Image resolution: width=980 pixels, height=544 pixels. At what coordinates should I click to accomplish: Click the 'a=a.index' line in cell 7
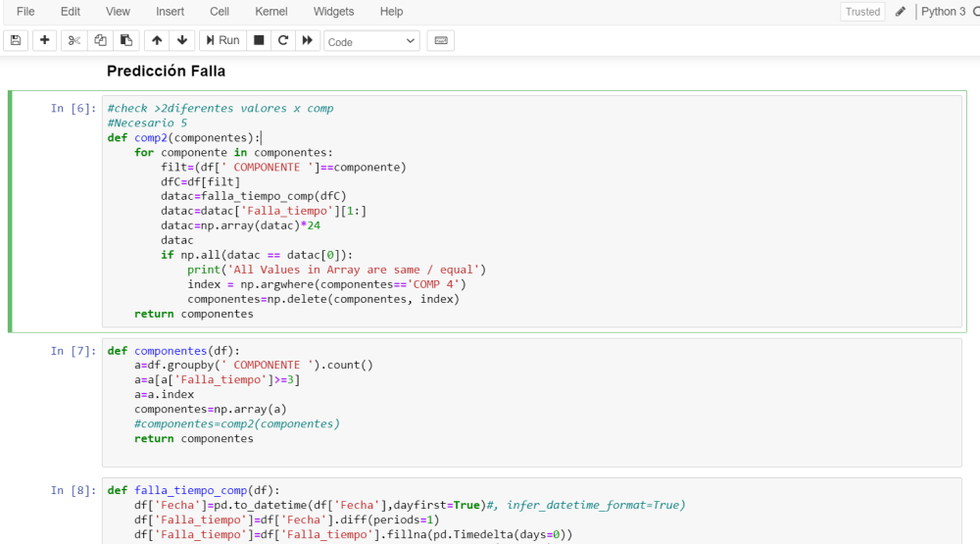point(165,395)
